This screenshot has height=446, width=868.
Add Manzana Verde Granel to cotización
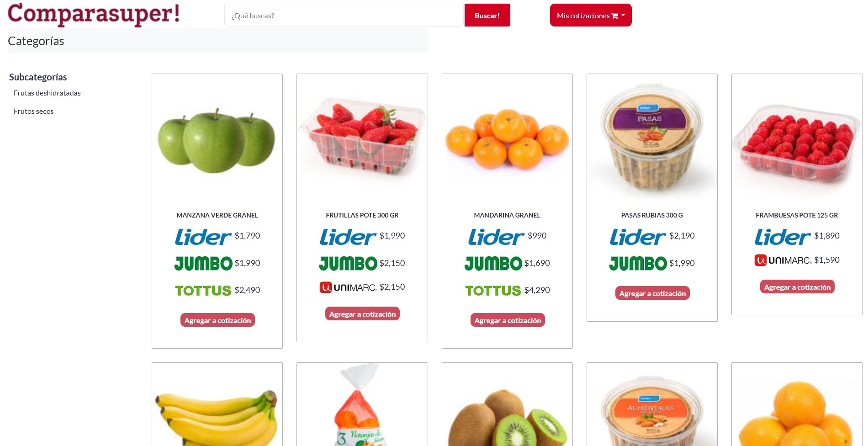[217, 320]
